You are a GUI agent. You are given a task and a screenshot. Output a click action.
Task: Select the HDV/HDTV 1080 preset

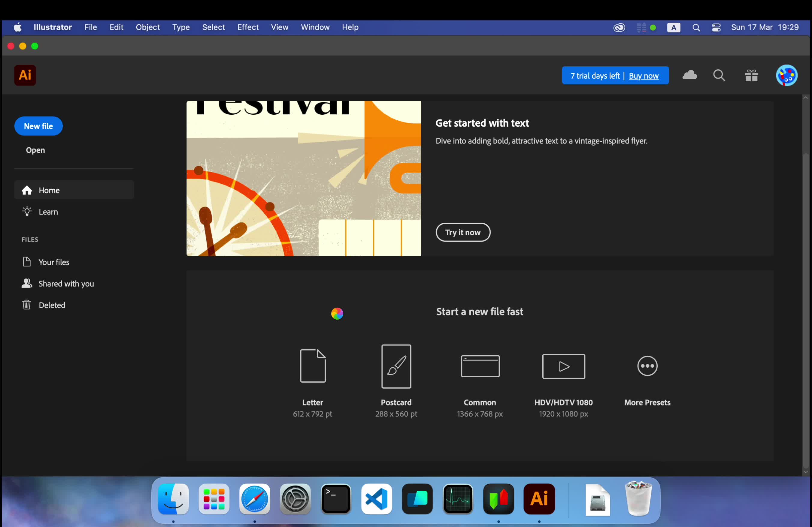(x=563, y=366)
